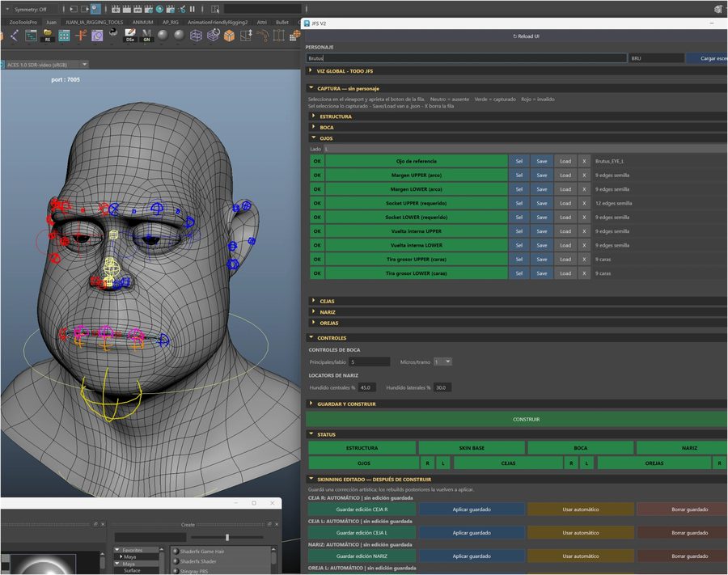Screen dimensions: 728x575
Task: Click the orange cube shelf icon
Action: click(230, 36)
